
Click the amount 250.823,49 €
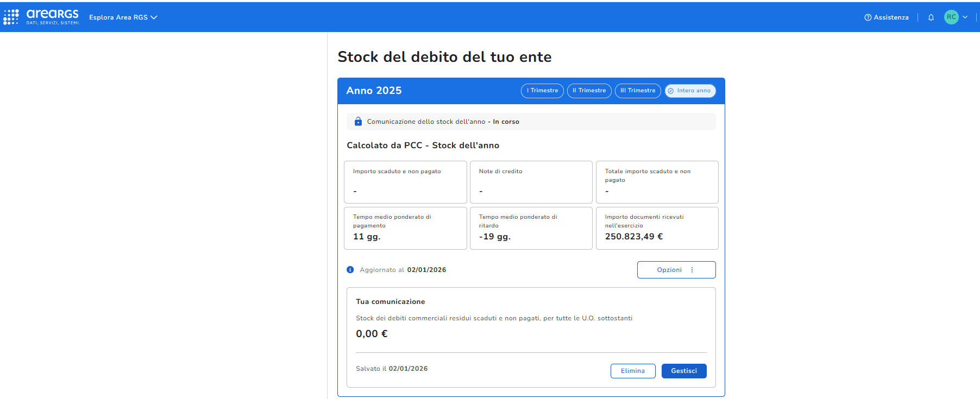[634, 237]
